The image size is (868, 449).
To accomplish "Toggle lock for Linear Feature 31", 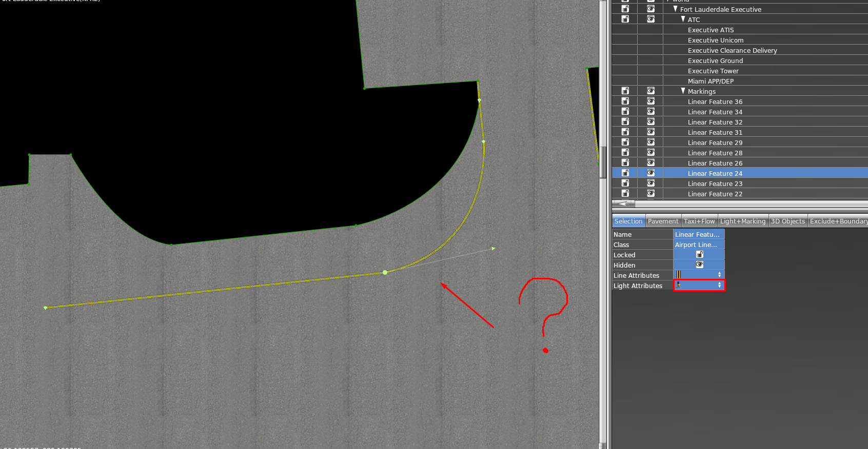I will point(625,132).
